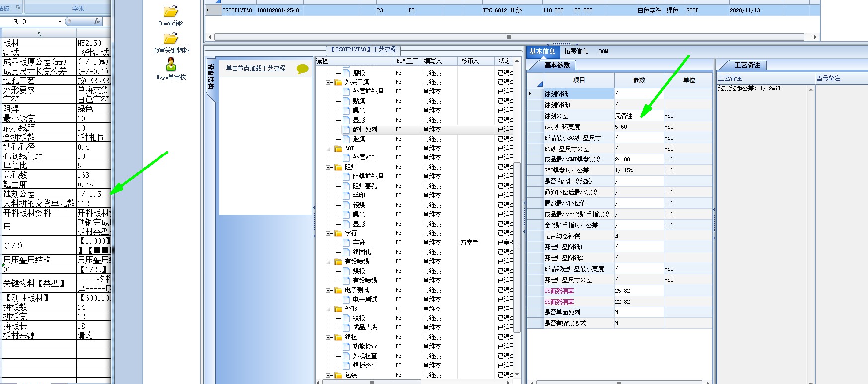Click the 丝印 document icon

347,196
